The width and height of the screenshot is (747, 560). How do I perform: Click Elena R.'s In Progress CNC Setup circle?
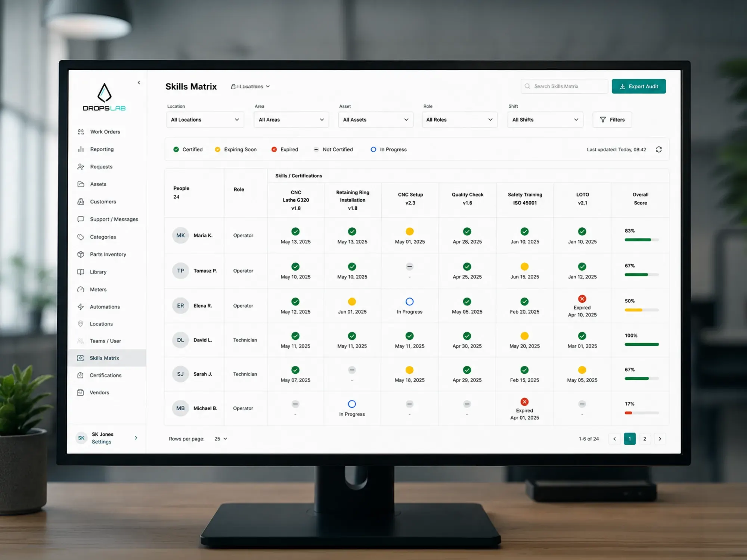[x=410, y=301]
